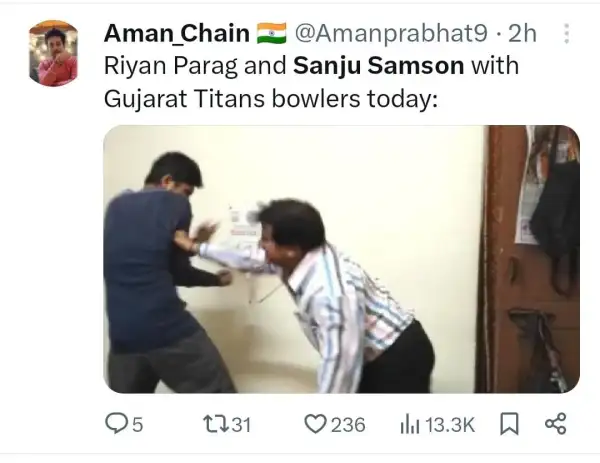Click the share icon
Viewport: 600px width, 463px height.
pyautogui.click(x=555, y=425)
